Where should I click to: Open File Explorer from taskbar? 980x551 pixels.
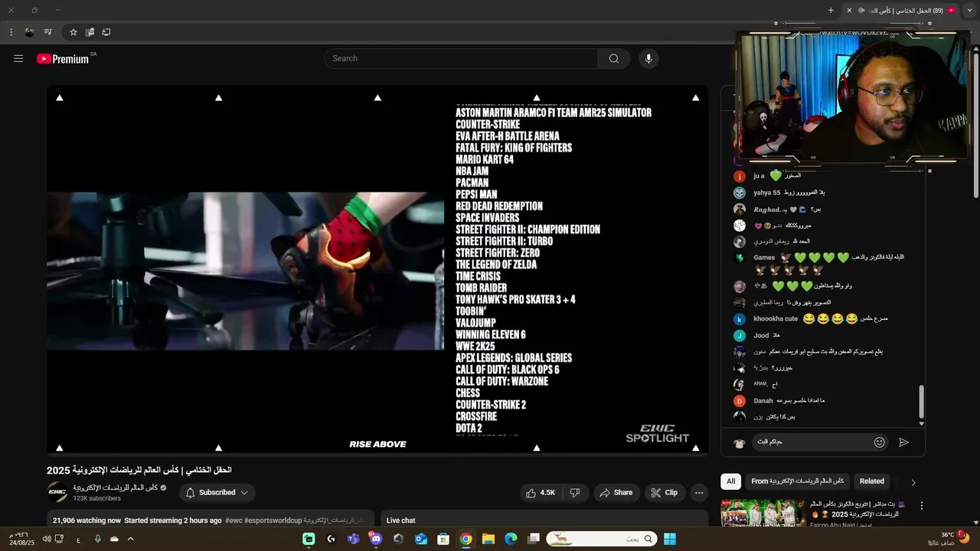488,539
